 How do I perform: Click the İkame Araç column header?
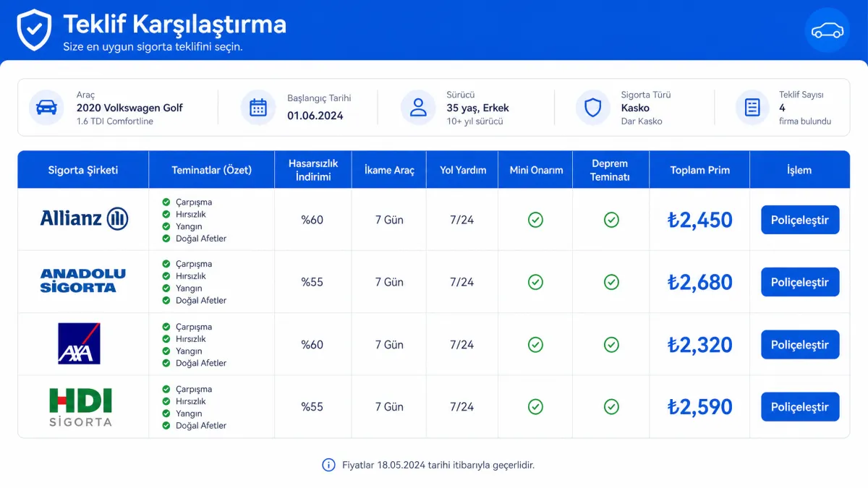[x=389, y=170]
